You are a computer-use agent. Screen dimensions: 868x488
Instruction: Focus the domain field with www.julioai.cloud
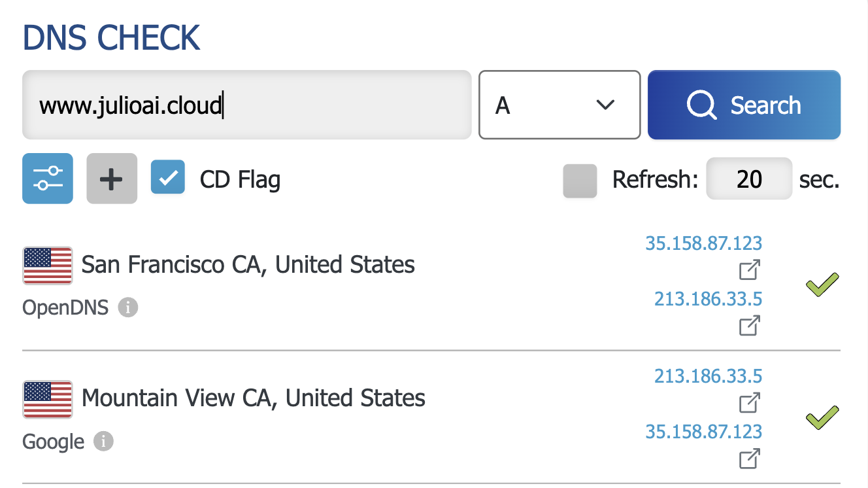click(x=246, y=105)
